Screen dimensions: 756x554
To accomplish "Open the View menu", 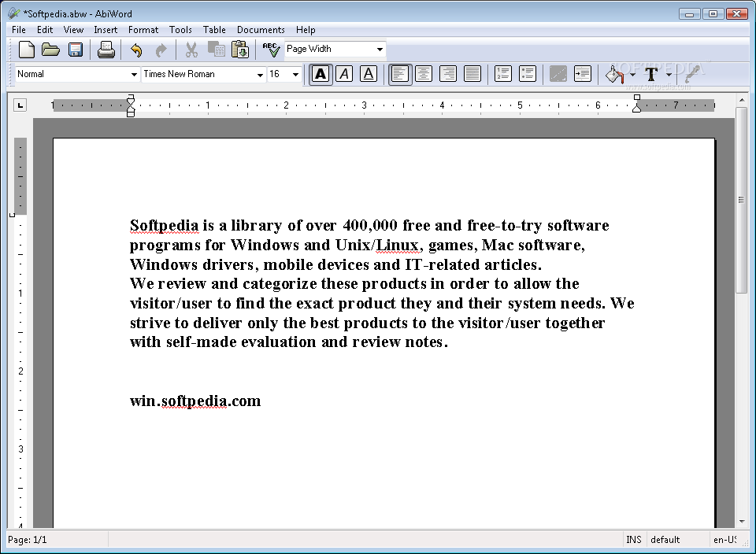I will point(73,30).
